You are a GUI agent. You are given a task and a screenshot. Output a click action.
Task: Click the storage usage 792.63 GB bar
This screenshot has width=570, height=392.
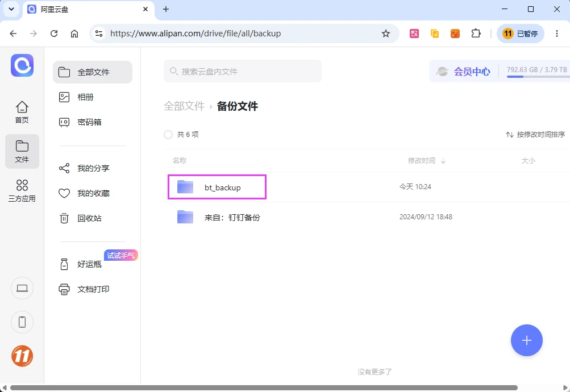(537, 72)
